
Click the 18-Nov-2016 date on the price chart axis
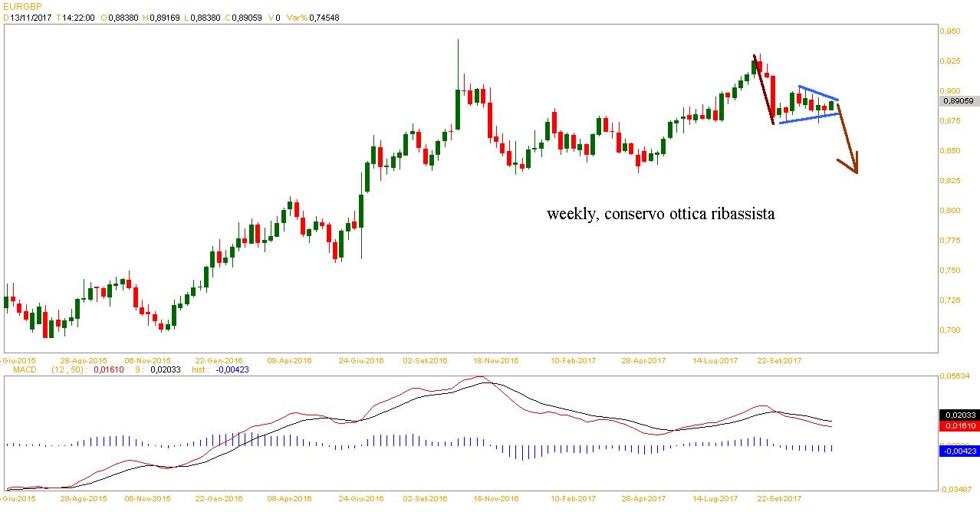pos(496,359)
